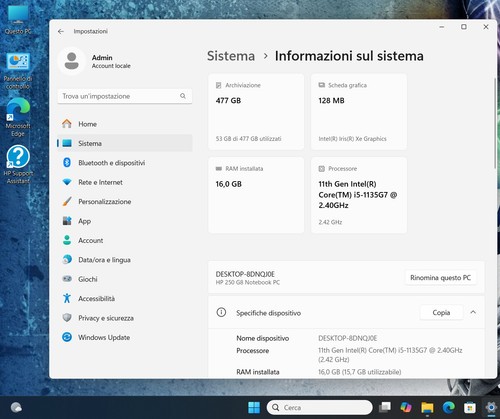
Task: Maximize the Impostazioni window
Action: pyautogui.click(x=464, y=27)
